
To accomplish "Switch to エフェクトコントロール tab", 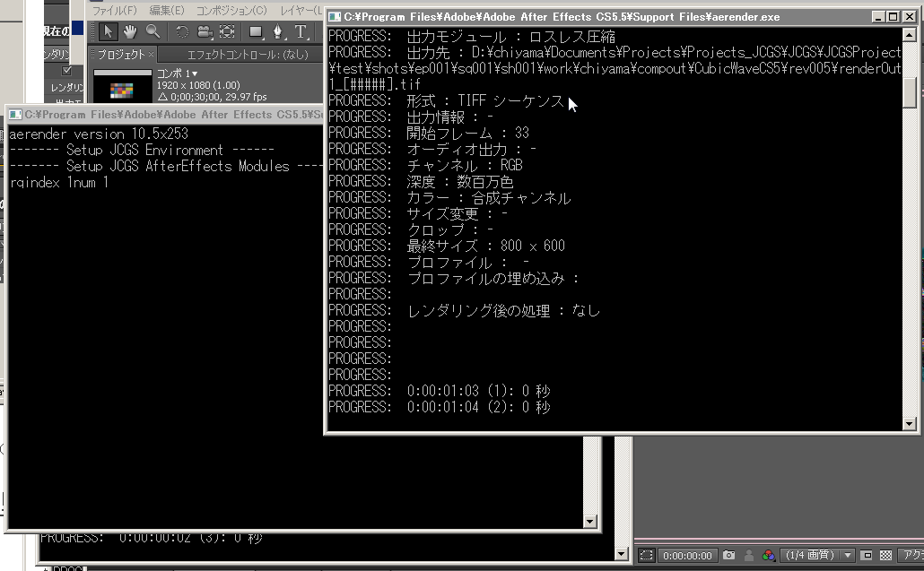I will (248, 55).
